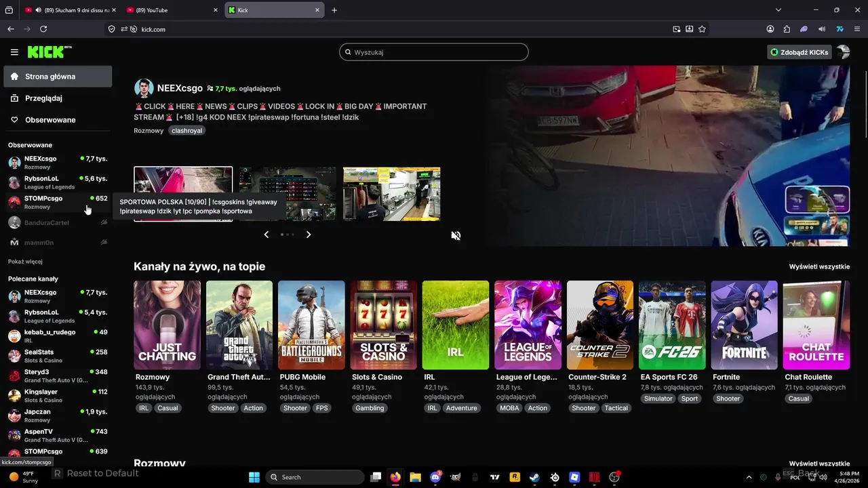Screen dimensions: 868x488
Task: Open the Fortnite category card
Action: point(745,325)
